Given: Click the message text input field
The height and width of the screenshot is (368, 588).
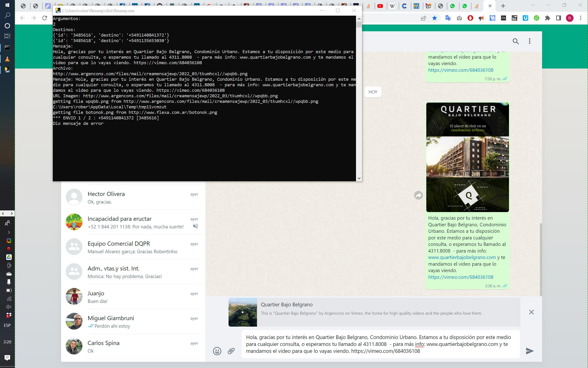Looking at the screenshot, I should point(381,344).
